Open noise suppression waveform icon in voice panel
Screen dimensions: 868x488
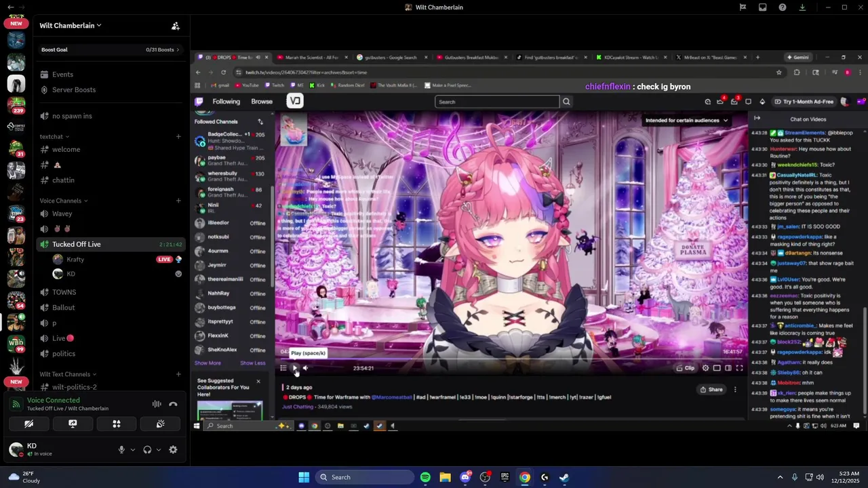[157, 404]
